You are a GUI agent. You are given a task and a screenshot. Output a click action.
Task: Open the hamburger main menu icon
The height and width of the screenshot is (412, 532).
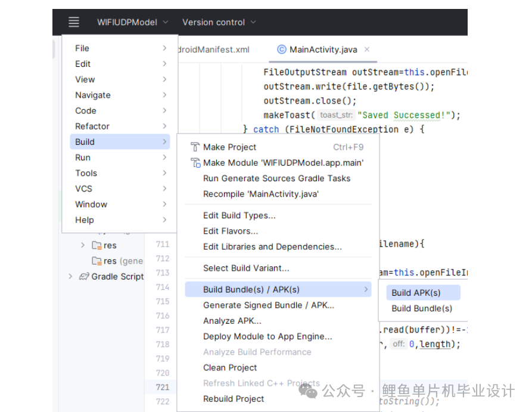click(x=74, y=22)
